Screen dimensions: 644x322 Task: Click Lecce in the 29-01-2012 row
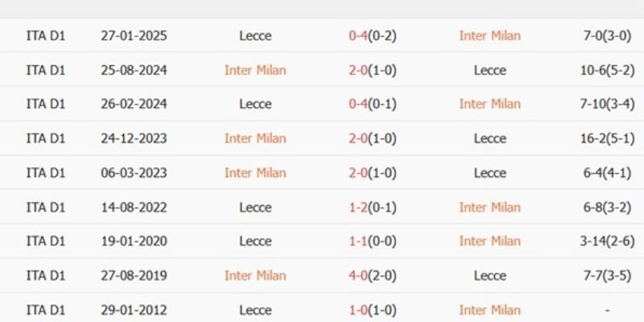click(255, 310)
